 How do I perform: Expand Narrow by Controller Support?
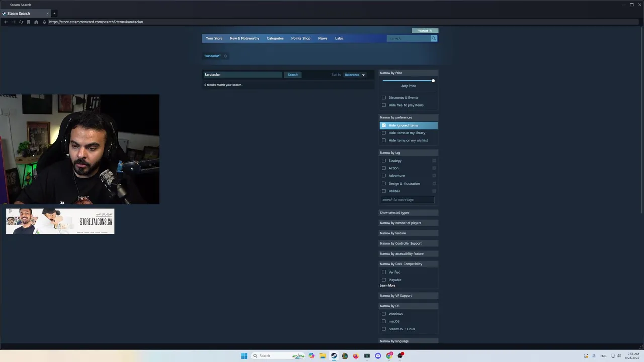click(409, 243)
